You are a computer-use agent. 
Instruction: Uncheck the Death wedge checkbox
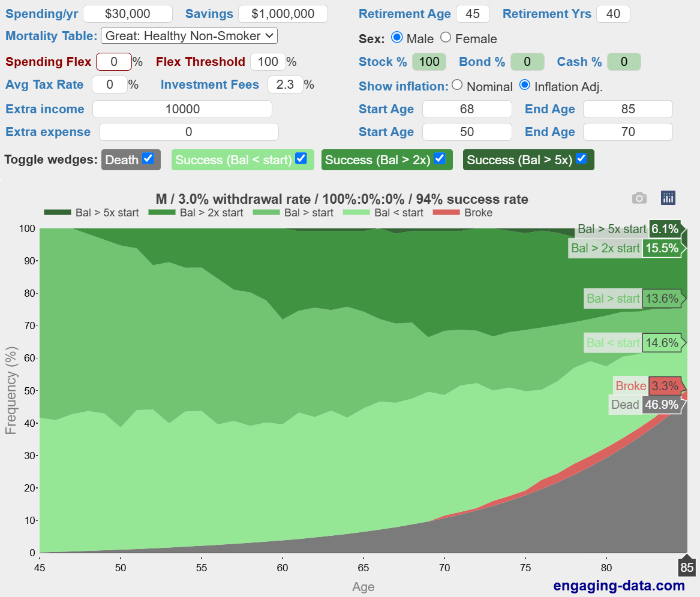click(148, 159)
